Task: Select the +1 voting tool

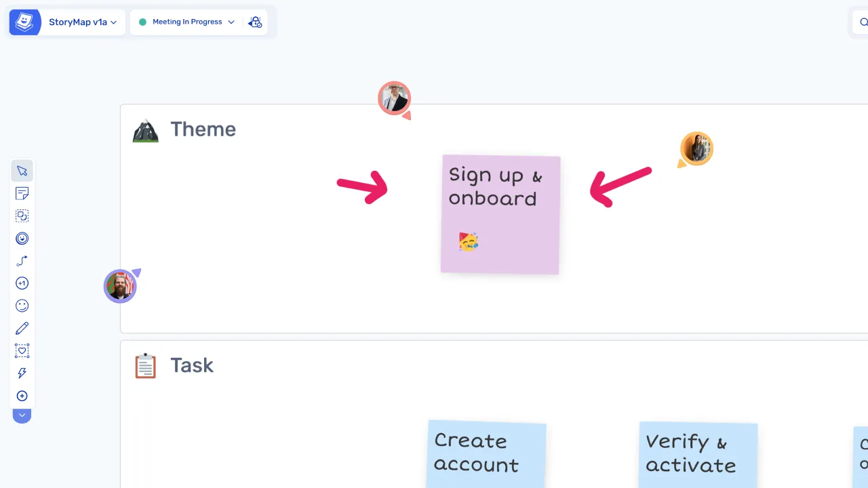Action: (x=22, y=283)
